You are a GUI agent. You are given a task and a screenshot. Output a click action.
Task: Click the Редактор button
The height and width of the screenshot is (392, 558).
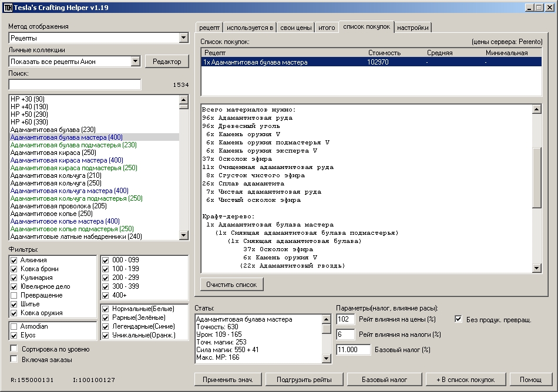click(167, 62)
